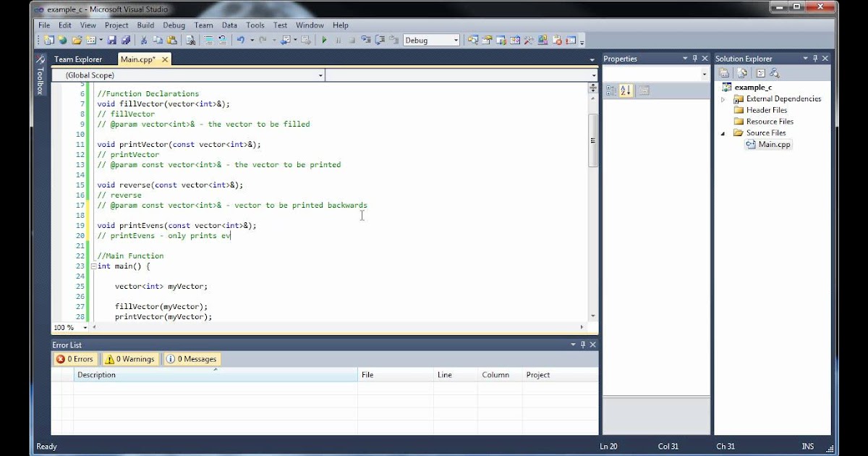This screenshot has width=868, height=456.
Task: Open the Toolbox window from toolbar icon
Action: click(528, 41)
